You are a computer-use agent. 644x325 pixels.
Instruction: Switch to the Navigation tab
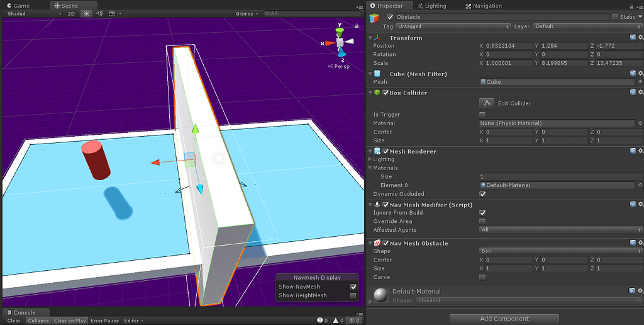point(484,6)
